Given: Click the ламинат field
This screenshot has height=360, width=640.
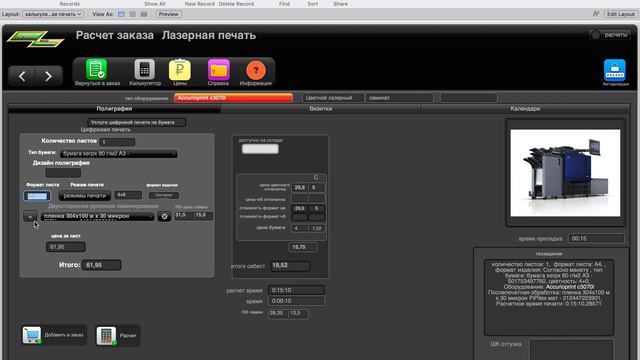Looking at the screenshot, I should point(399,98).
